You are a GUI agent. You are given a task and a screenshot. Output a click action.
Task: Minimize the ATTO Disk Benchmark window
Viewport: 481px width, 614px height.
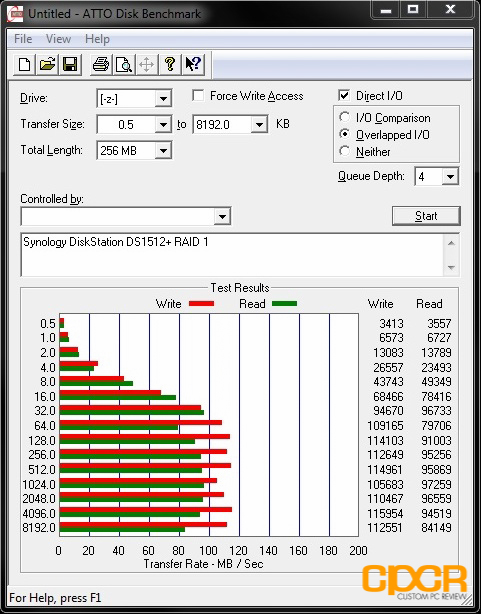tap(386, 10)
